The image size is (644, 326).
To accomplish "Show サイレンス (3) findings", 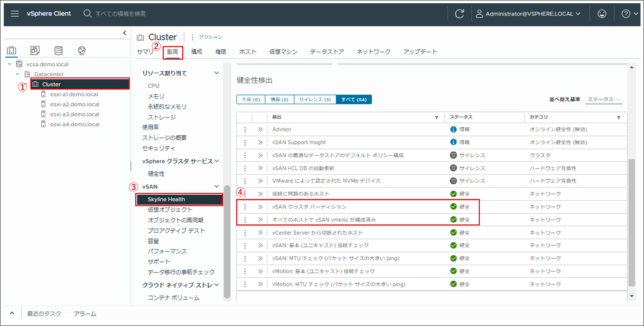I will click(315, 99).
